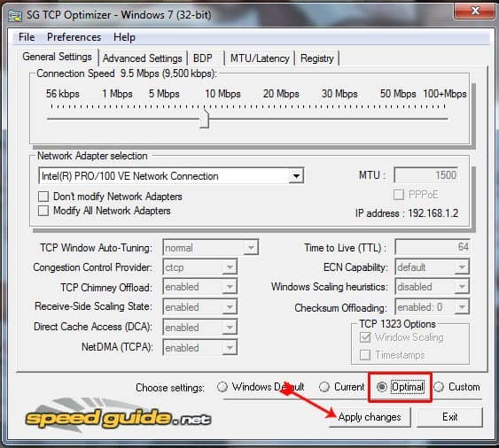Open ECN Capability dropdown
Viewport: 499px width, 448px height.
pos(462,267)
